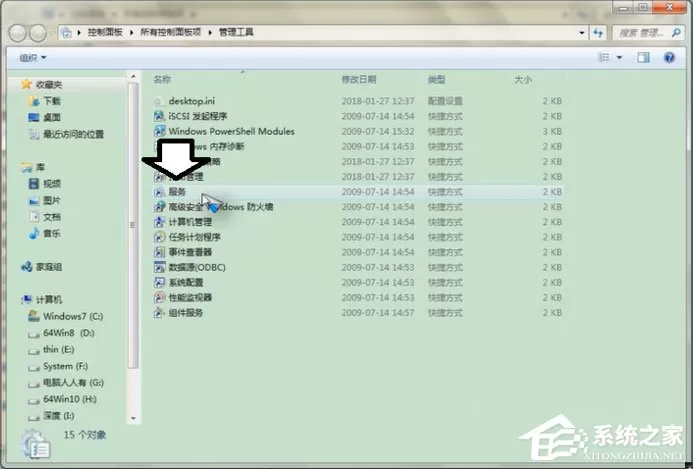Sort by the 大小 column header
The height and width of the screenshot is (469, 693).
click(523, 80)
